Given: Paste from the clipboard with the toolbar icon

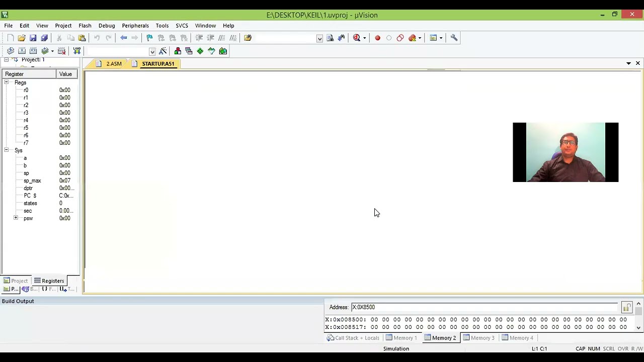Looking at the screenshot, I should 82,38.
